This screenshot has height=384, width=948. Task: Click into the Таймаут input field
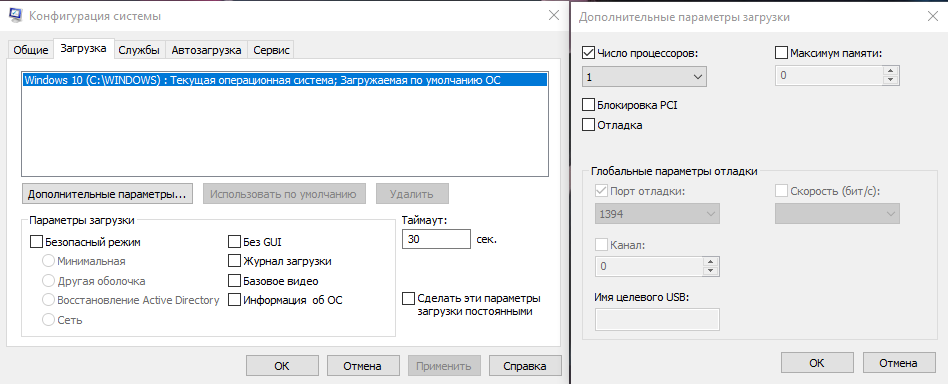click(x=436, y=239)
